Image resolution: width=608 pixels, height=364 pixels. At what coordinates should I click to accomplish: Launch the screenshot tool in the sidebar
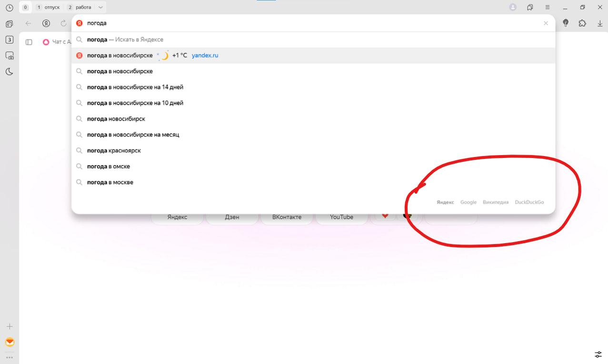tap(9, 56)
